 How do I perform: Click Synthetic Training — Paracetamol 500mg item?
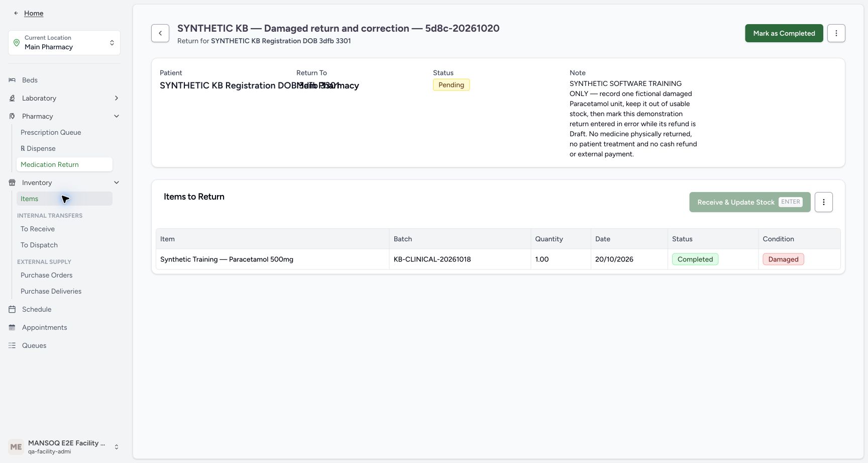coord(227,259)
